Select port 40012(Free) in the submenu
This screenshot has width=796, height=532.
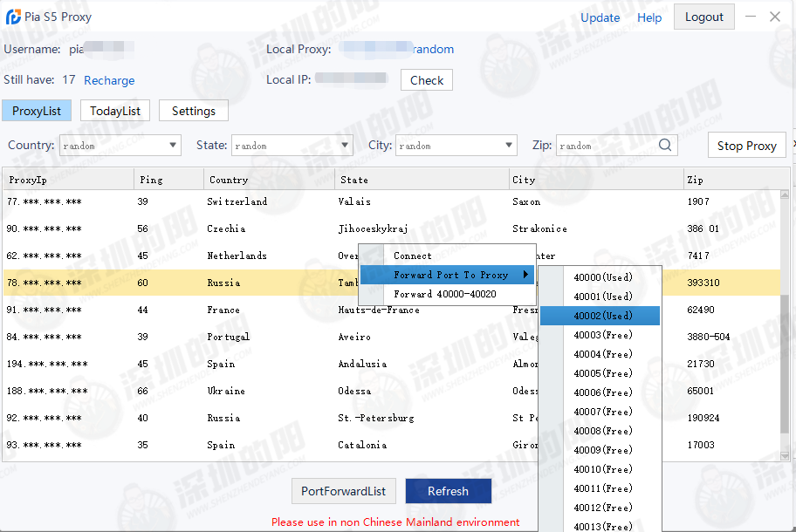click(600, 508)
